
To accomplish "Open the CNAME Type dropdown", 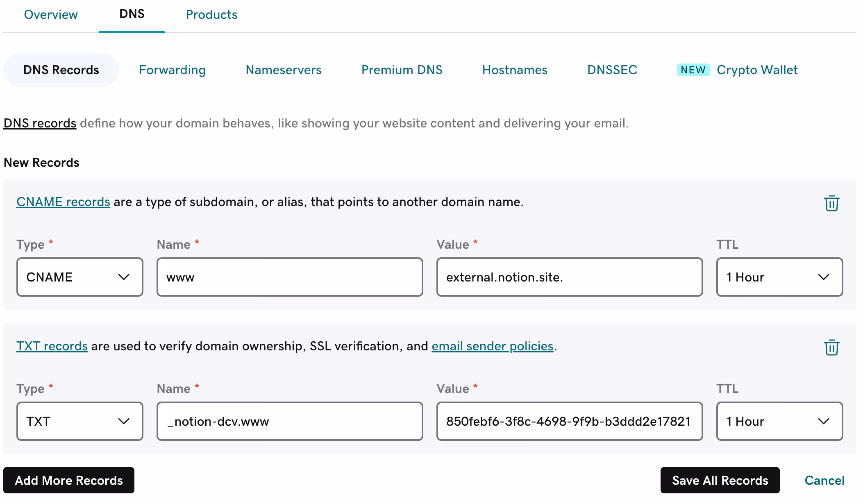I will [79, 277].
